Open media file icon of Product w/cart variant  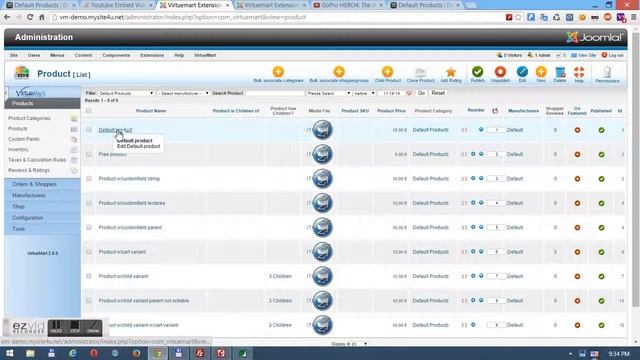(x=322, y=252)
